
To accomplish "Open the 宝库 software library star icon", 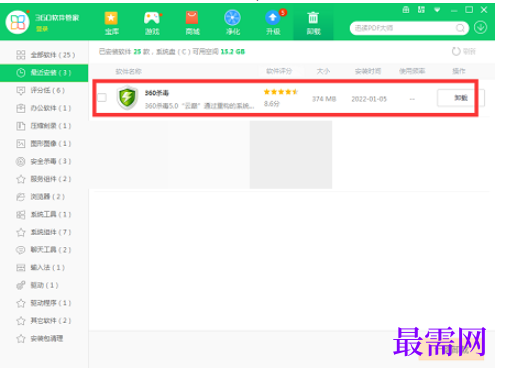I will tap(111, 18).
